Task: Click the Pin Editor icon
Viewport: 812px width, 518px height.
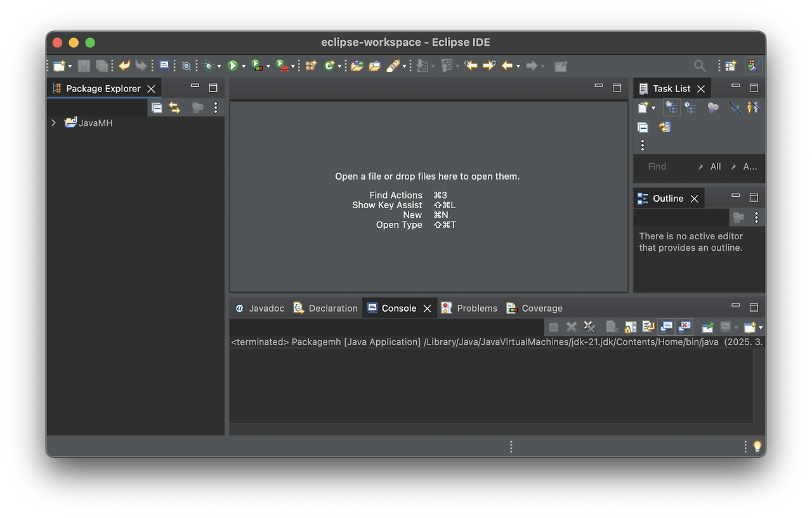Action: tap(561, 65)
